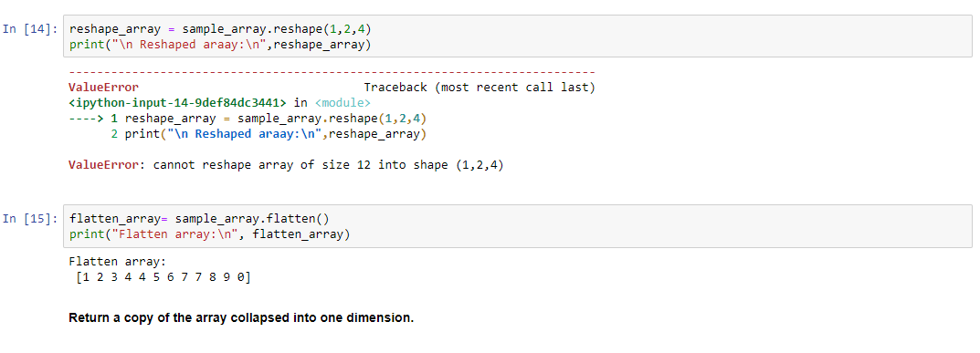Screen dimensions: 980x353
Task: Click the reshape_array assignment line in cell 14
Action: point(221,29)
